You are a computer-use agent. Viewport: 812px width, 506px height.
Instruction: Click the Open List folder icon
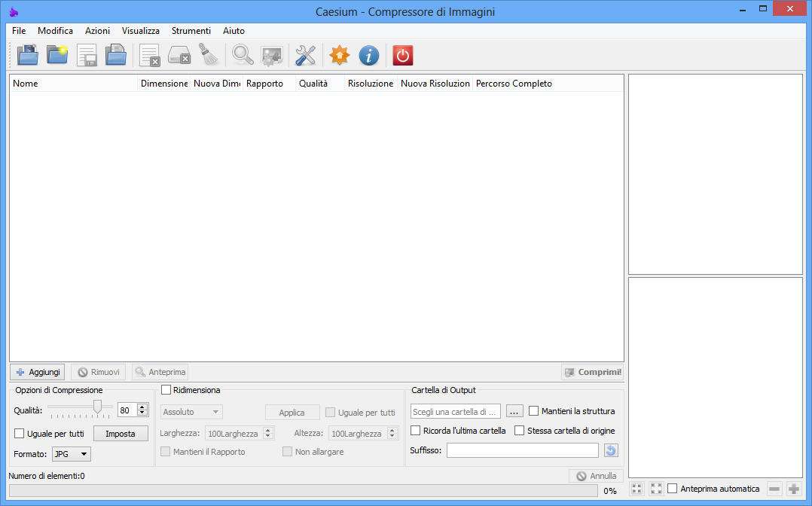pos(115,55)
